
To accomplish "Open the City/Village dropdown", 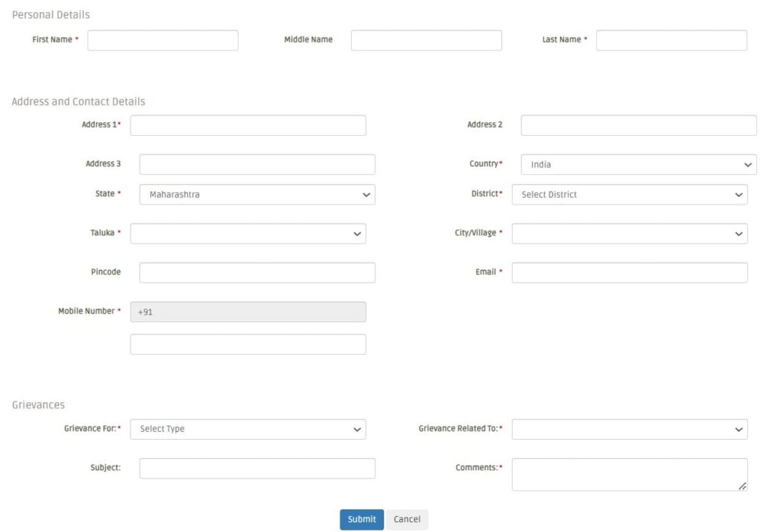I will pos(629,234).
